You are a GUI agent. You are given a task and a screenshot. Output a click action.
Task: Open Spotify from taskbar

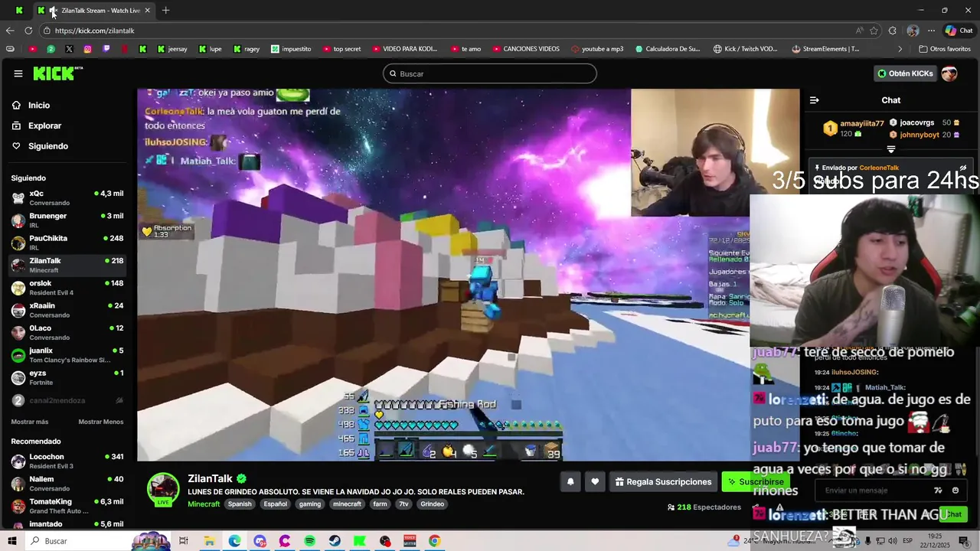point(309,541)
